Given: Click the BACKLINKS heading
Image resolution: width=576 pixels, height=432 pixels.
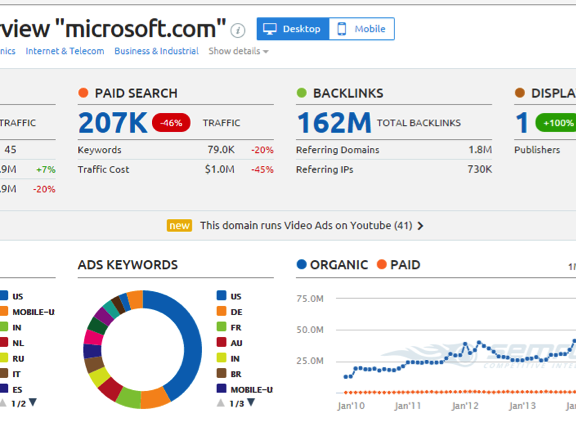Looking at the screenshot, I should click(x=348, y=93).
